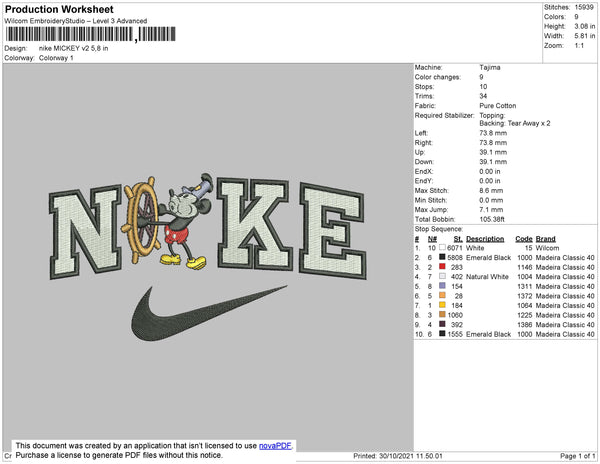Click the purple thread swatch in row 5
The image size is (600, 464).
coord(442,286)
